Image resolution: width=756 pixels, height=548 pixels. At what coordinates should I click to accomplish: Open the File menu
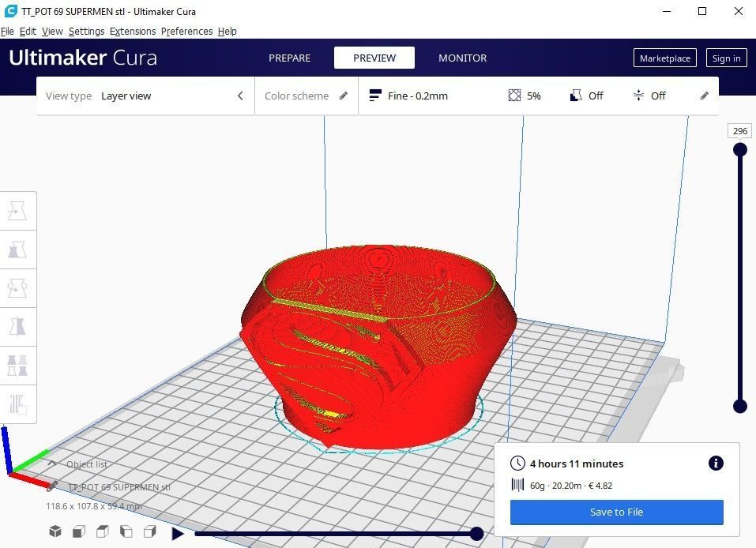pos(7,32)
